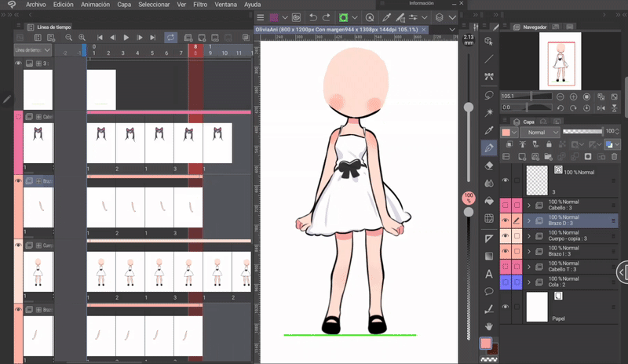Toggle loop playback in timeline

170,37
